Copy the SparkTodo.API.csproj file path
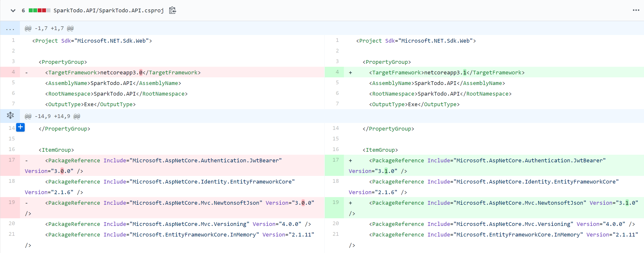Viewport: 644px width, 253px height. (172, 11)
